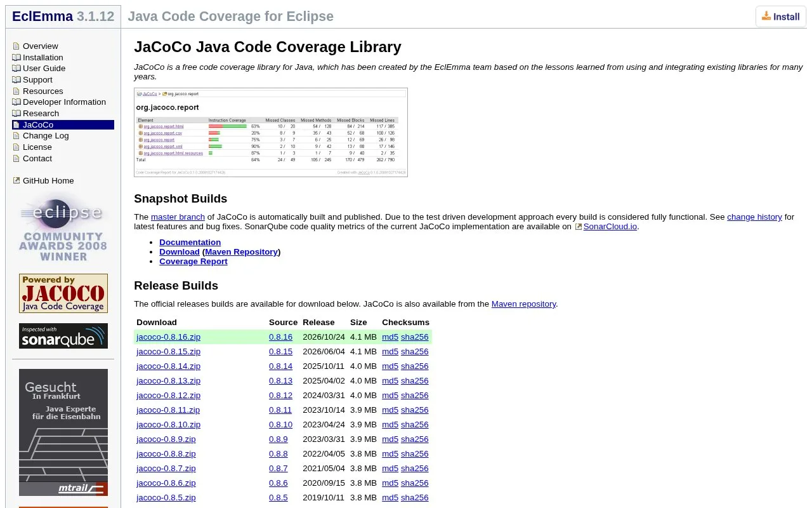Open the Change Log sidebar item
This screenshot has width=812, height=508.
tap(46, 136)
